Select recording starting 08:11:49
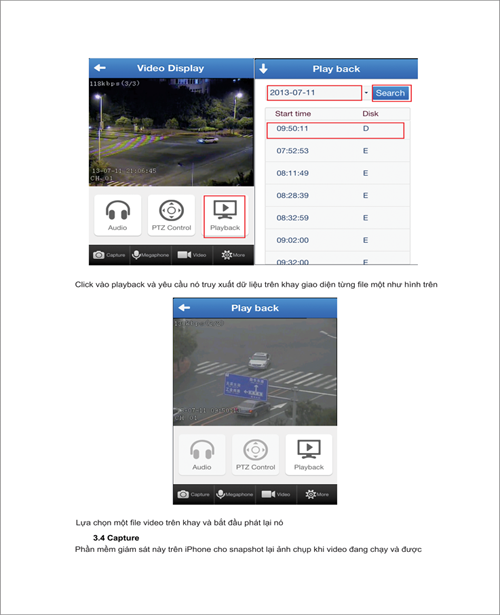 click(337, 173)
